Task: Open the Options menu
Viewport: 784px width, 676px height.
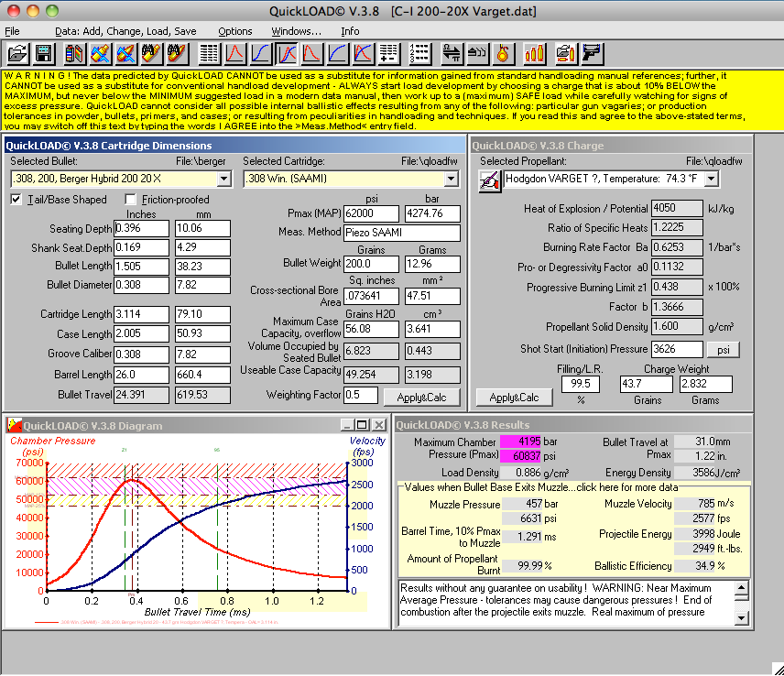Action: (x=235, y=31)
